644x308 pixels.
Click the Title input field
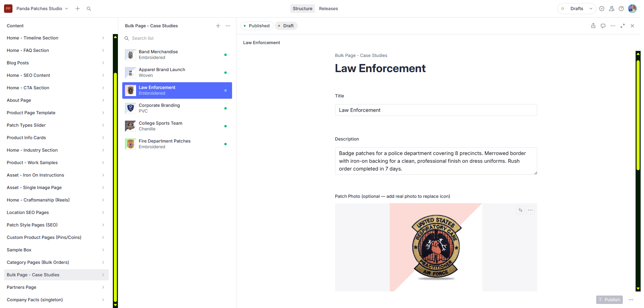pyautogui.click(x=436, y=110)
